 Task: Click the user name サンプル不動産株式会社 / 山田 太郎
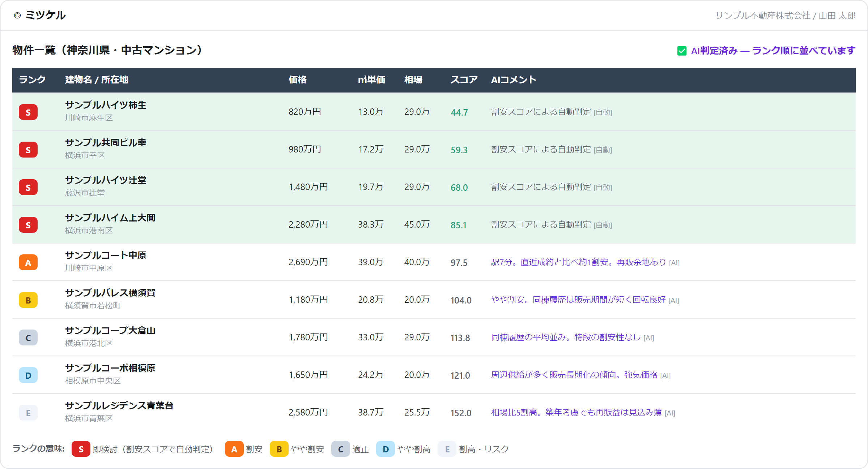pos(785,16)
